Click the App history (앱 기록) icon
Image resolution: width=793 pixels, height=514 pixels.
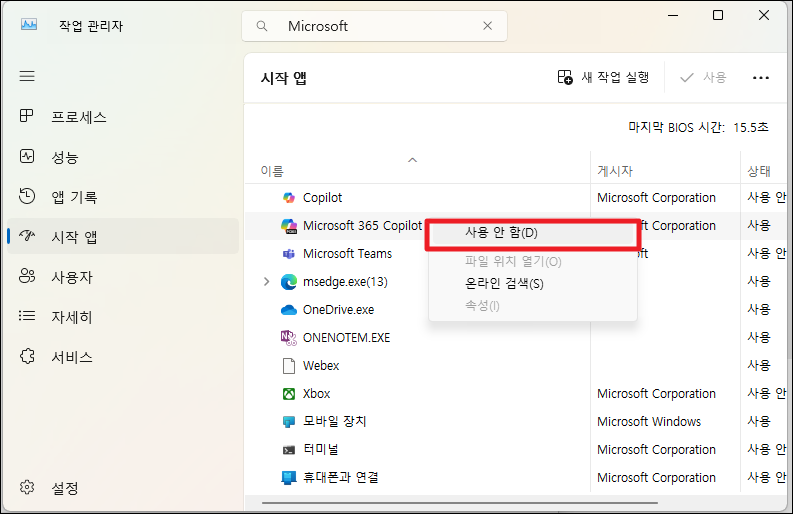pyautogui.click(x=27, y=196)
